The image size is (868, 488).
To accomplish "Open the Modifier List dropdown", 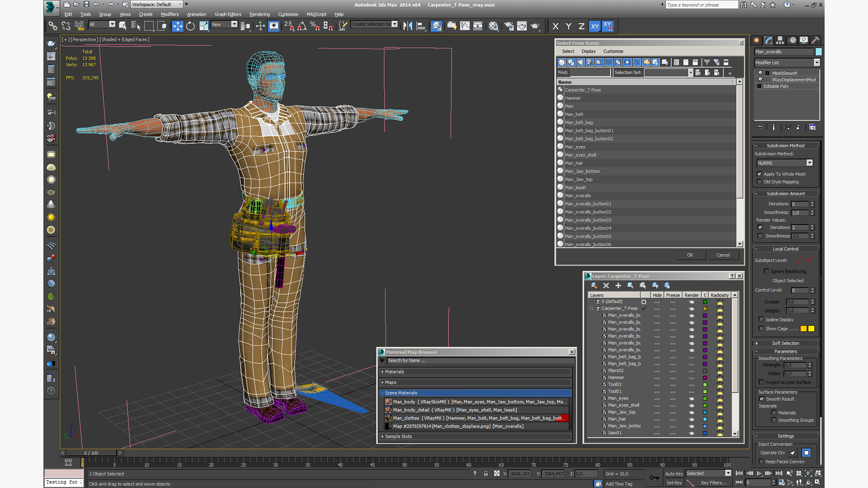I will (x=817, y=63).
